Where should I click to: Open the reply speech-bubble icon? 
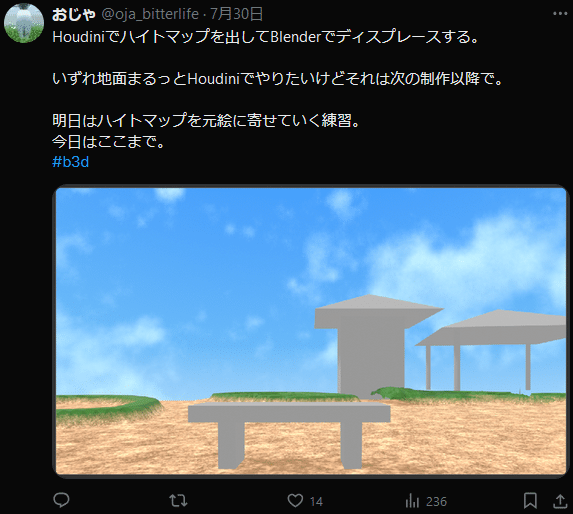(61, 500)
